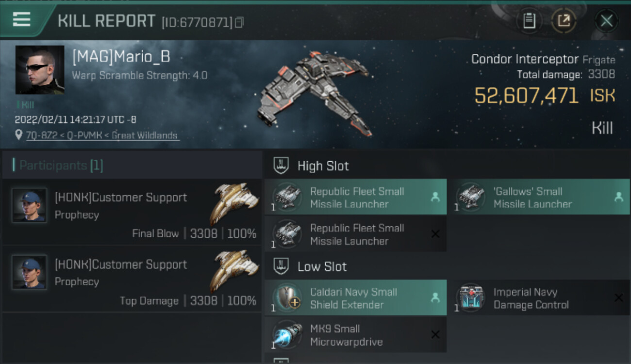Close the kill report window

click(x=606, y=21)
